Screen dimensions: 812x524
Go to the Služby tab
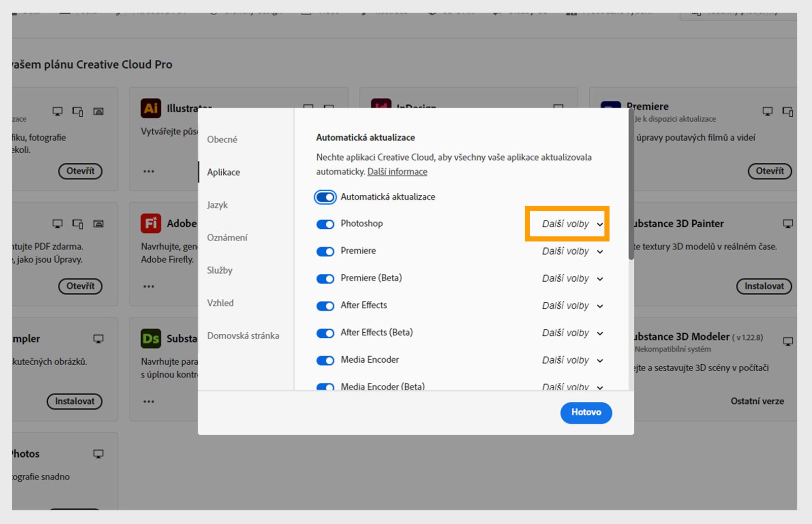[220, 270]
